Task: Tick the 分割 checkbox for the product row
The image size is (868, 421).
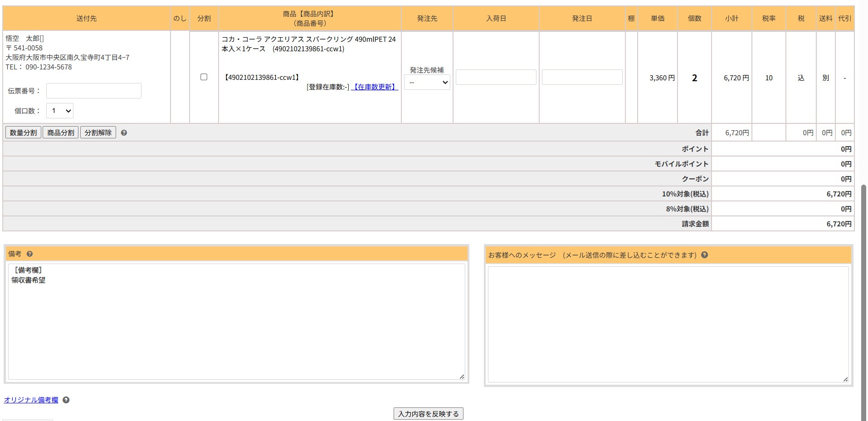Action: 204,77
